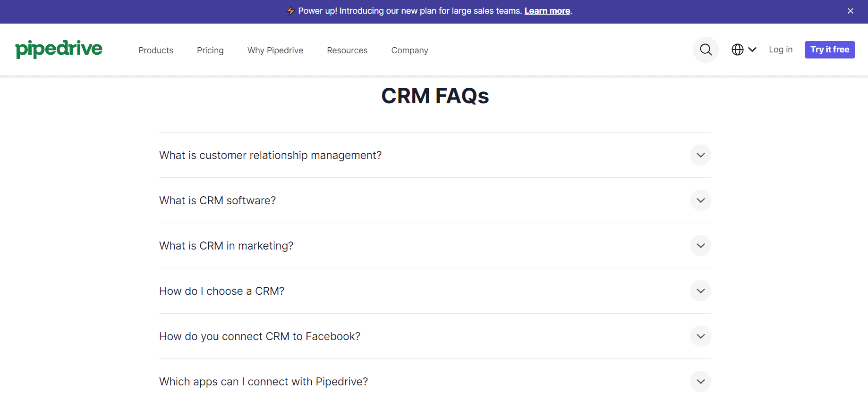
Task: Open the globe language selector
Action: point(744,50)
